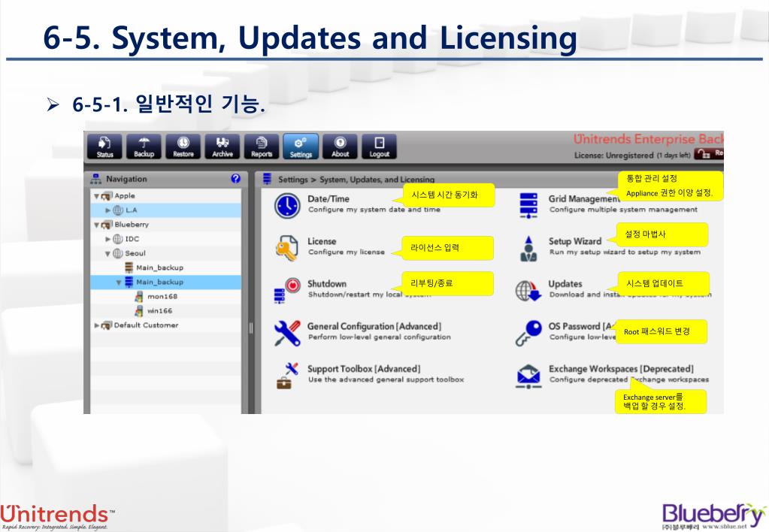The image size is (769, 532).
Task: Click the OS Password key icon
Action: 528,333
